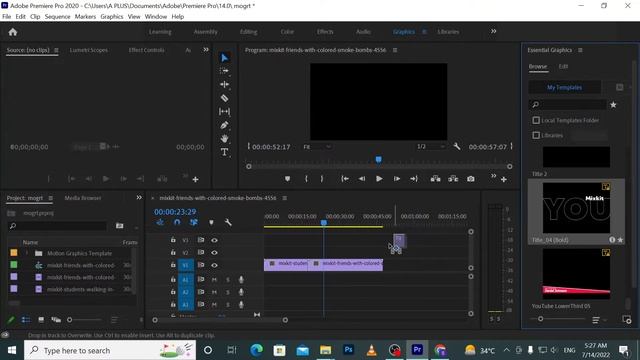Expand the Motion Graphics Template bin

pyautogui.click(x=27, y=253)
